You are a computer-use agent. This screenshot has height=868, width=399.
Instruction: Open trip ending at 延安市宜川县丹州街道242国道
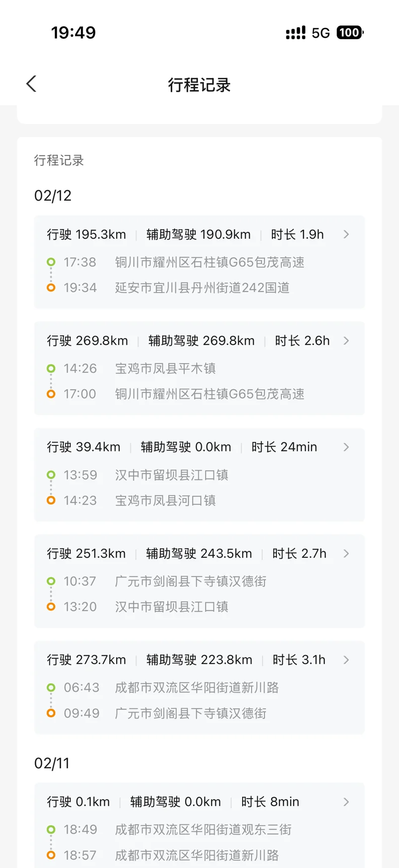(x=202, y=288)
